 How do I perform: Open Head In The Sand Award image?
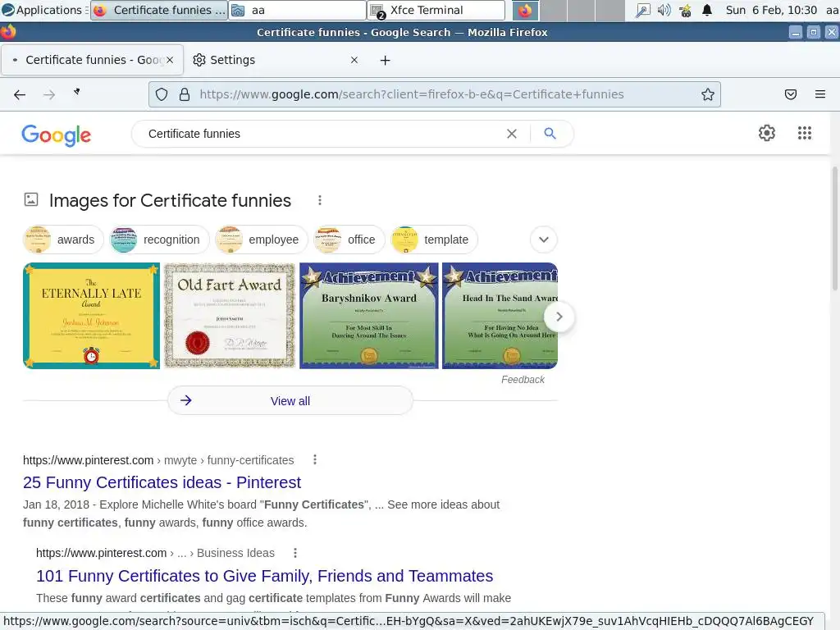click(500, 316)
